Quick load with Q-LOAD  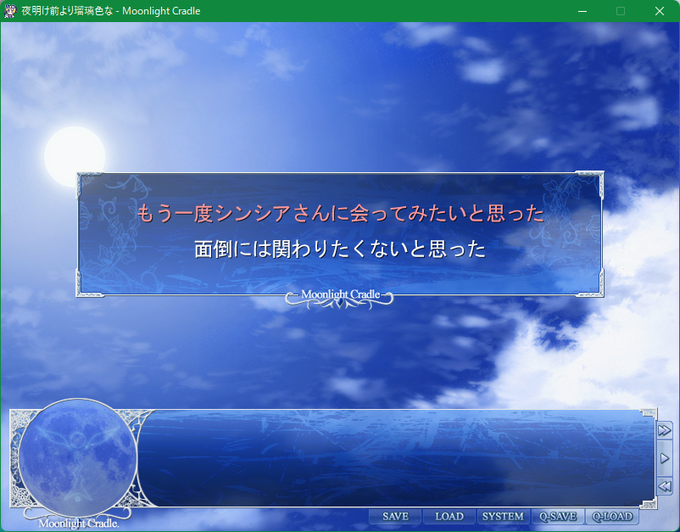[x=612, y=516]
